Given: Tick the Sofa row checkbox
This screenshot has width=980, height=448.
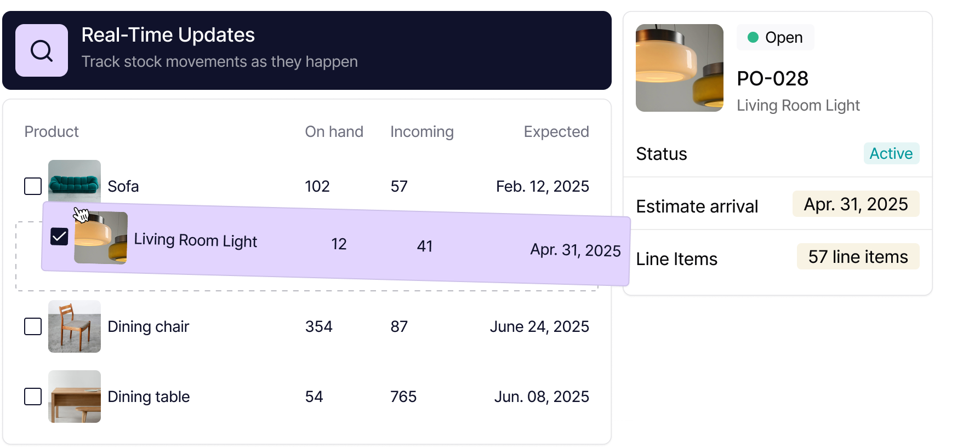Looking at the screenshot, I should pos(33,186).
